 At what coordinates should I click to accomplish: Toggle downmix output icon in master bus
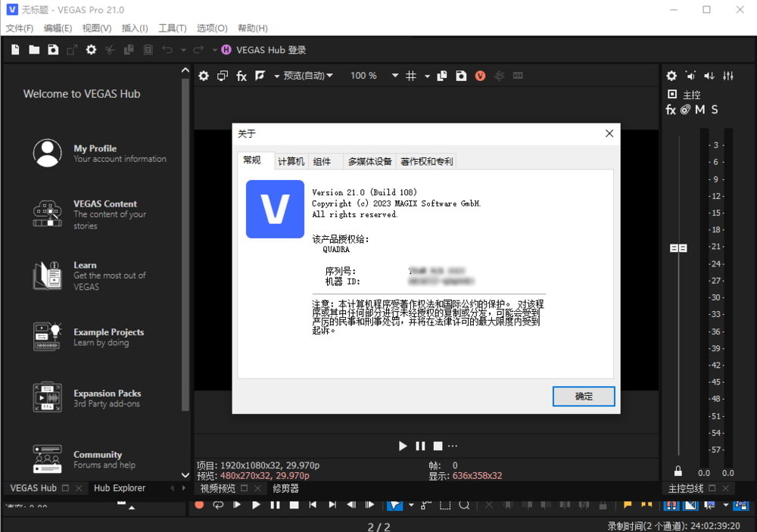709,76
